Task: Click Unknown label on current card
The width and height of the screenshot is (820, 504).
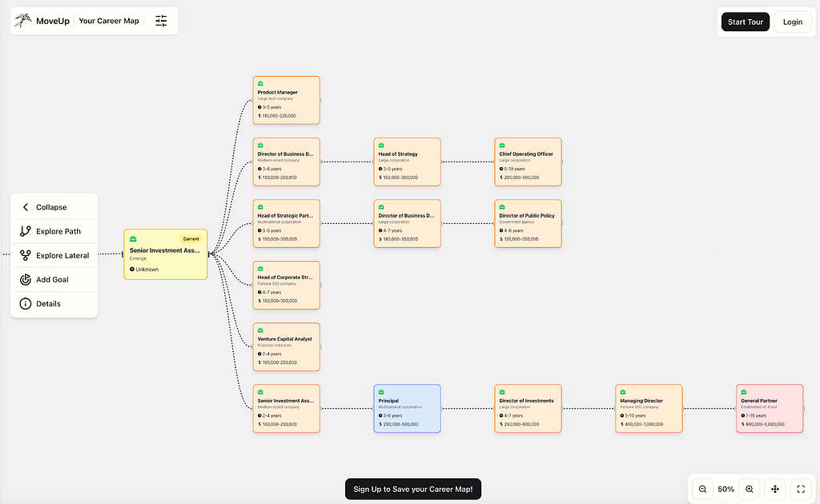Action: (x=147, y=270)
